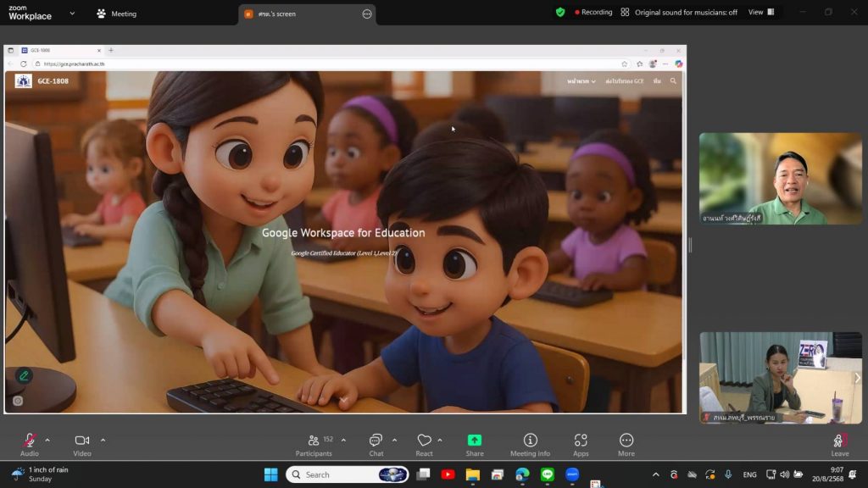Image resolution: width=868 pixels, height=488 pixels.
Task: Open shared screen tab options ellipsis
Action: [x=367, y=14]
